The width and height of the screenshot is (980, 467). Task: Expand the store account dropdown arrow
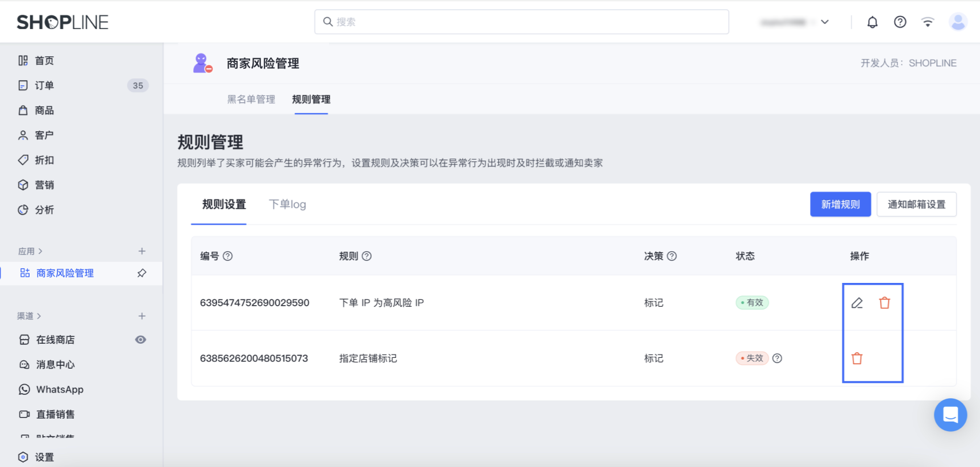click(x=825, y=22)
